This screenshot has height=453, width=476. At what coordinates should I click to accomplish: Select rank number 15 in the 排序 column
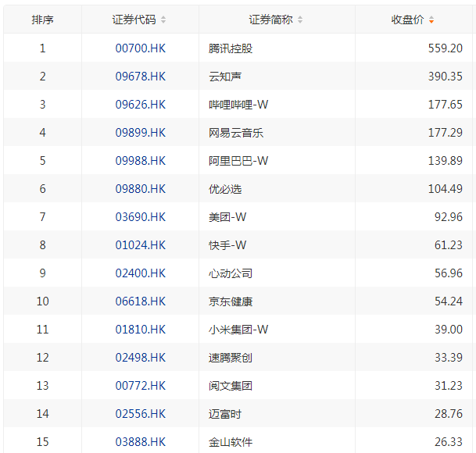click(x=42, y=442)
